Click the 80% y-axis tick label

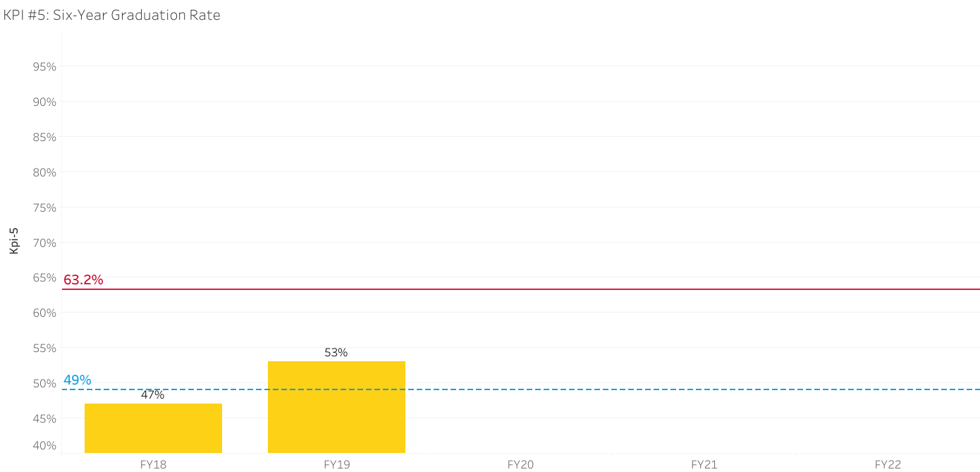(x=44, y=172)
